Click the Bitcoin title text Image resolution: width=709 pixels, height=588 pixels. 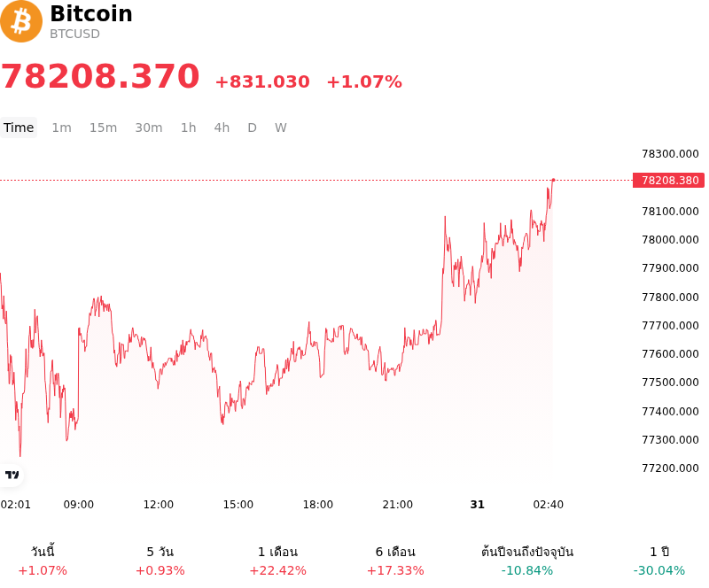tap(91, 13)
